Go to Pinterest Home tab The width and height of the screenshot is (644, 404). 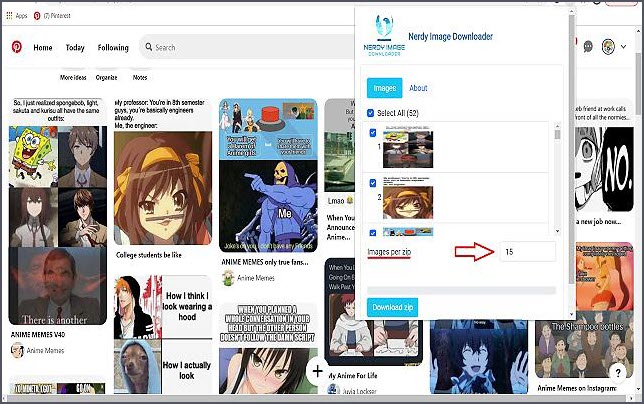click(43, 48)
